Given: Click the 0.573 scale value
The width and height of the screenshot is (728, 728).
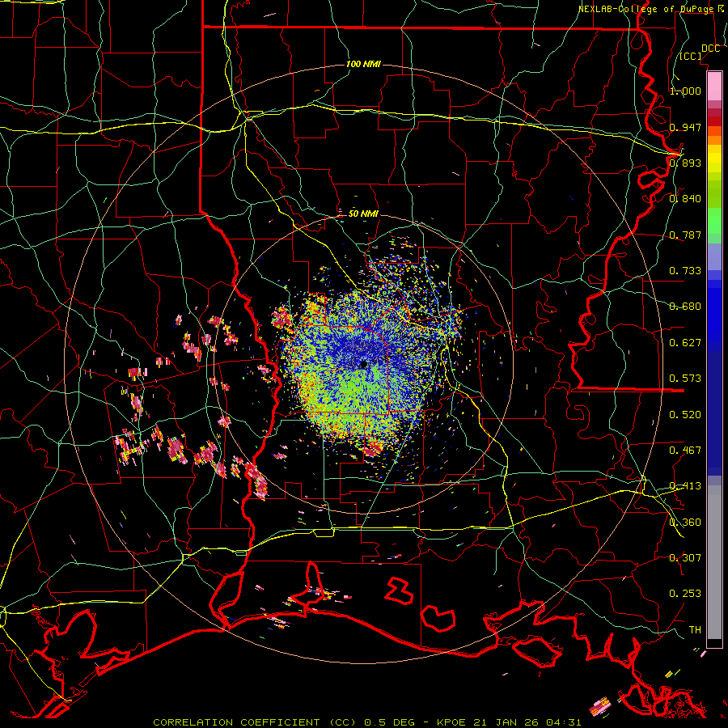Looking at the screenshot, I should 685,379.
